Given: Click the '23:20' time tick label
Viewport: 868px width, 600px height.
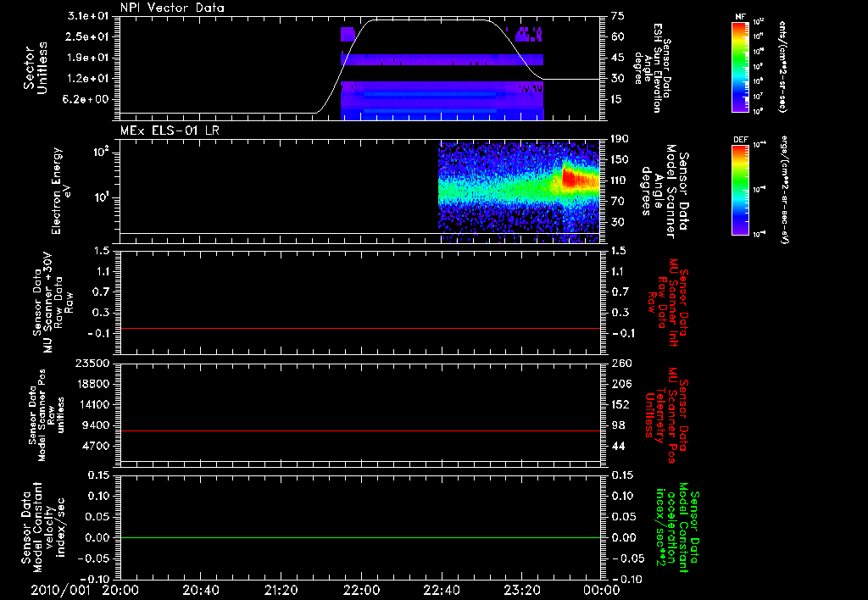Looking at the screenshot, I should tap(522, 590).
